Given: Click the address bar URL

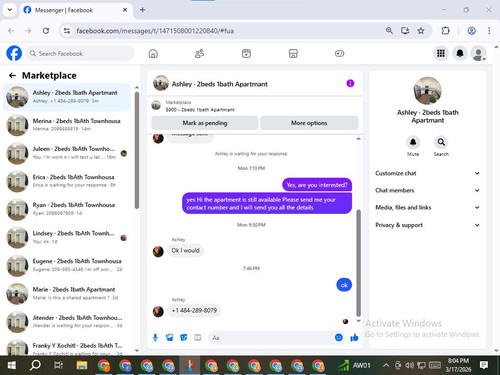Looking at the screenshot, I should click(155, 31).
